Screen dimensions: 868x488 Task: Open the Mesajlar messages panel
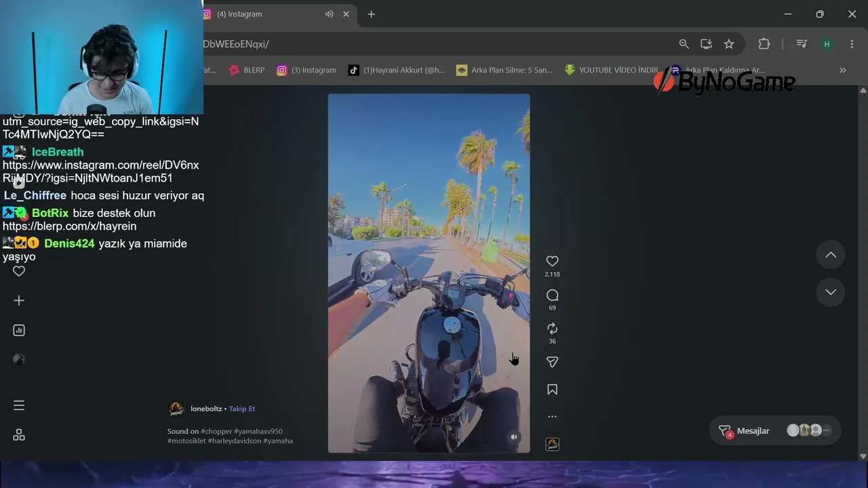[775, 430]
